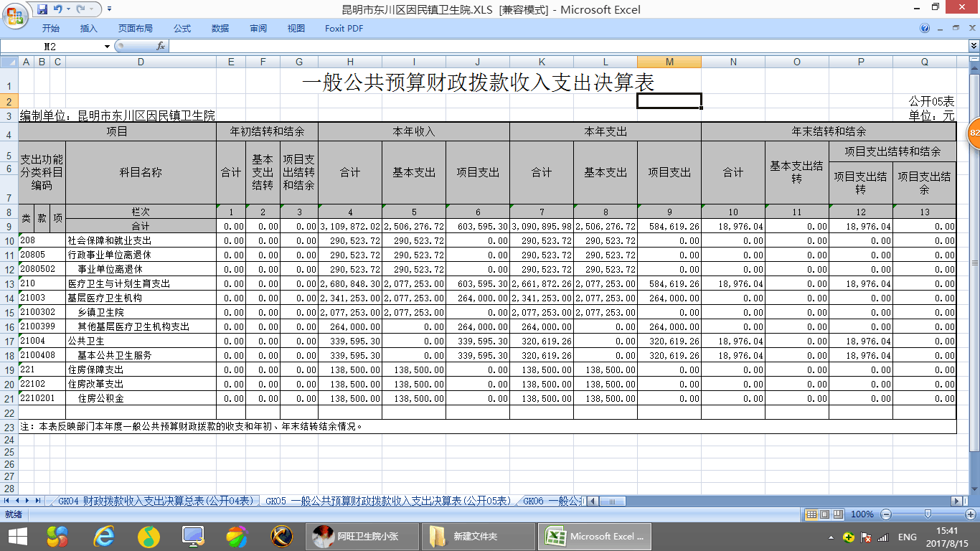
Task: Click the zoom in plus button
Action: (x=971, y=514)
